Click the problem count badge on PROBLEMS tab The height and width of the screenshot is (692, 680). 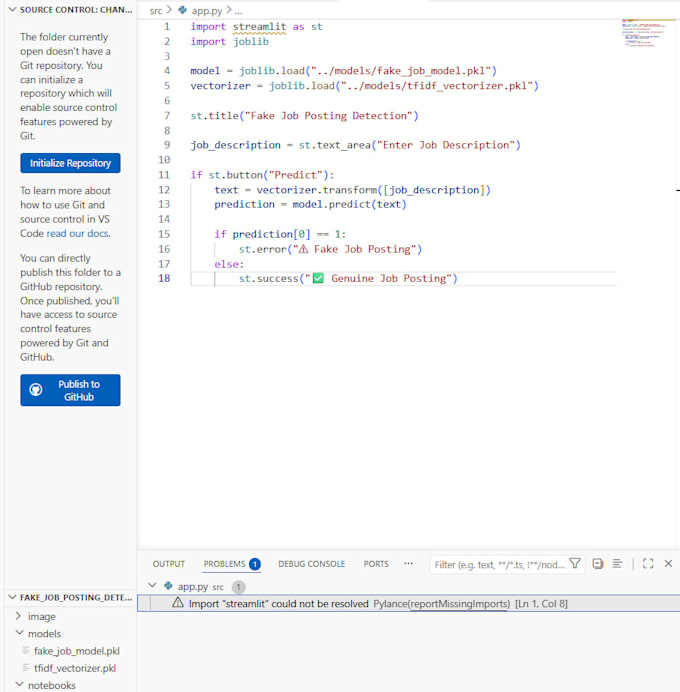(255, 564)
